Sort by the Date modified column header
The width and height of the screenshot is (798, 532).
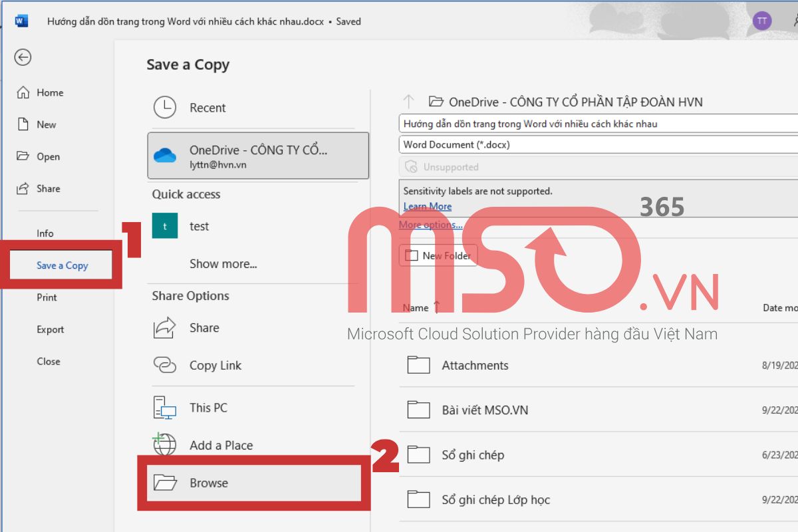point(780,308)
